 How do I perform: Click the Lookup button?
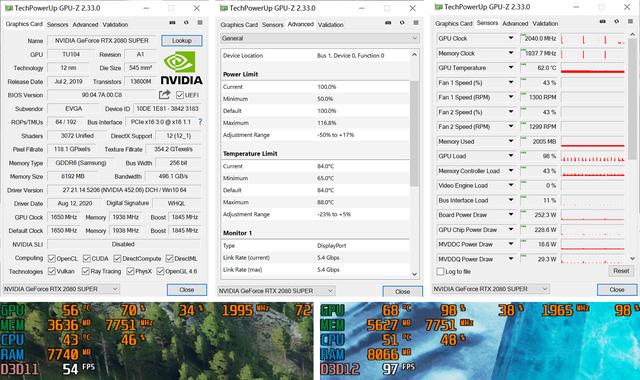[182, 40]
